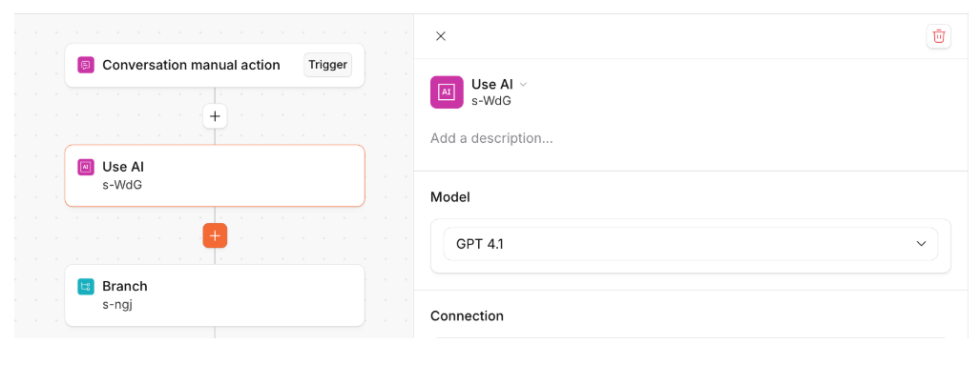Add a step using the white plus button
Screen dimensions: 980x365
(x=215, y=116)
